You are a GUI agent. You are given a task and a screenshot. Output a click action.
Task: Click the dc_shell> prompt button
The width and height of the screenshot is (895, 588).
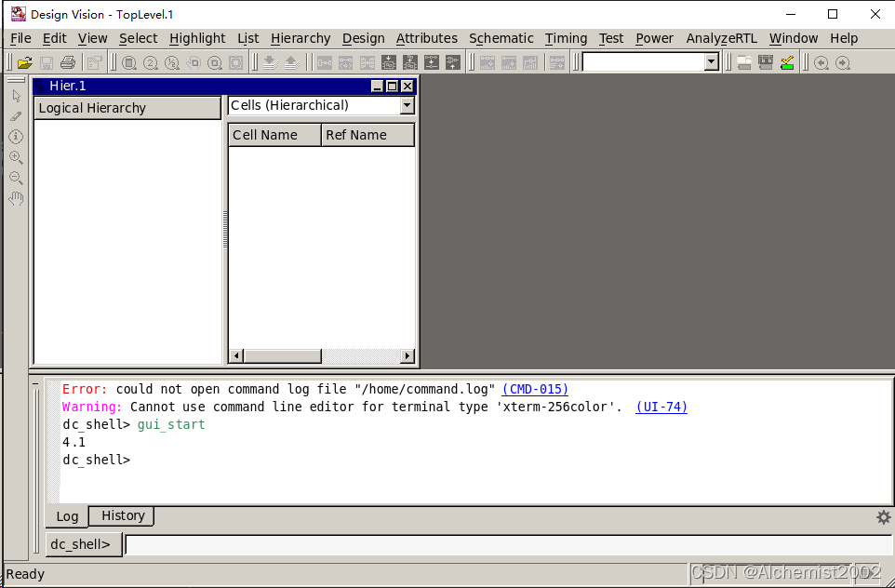coord(84,544)
